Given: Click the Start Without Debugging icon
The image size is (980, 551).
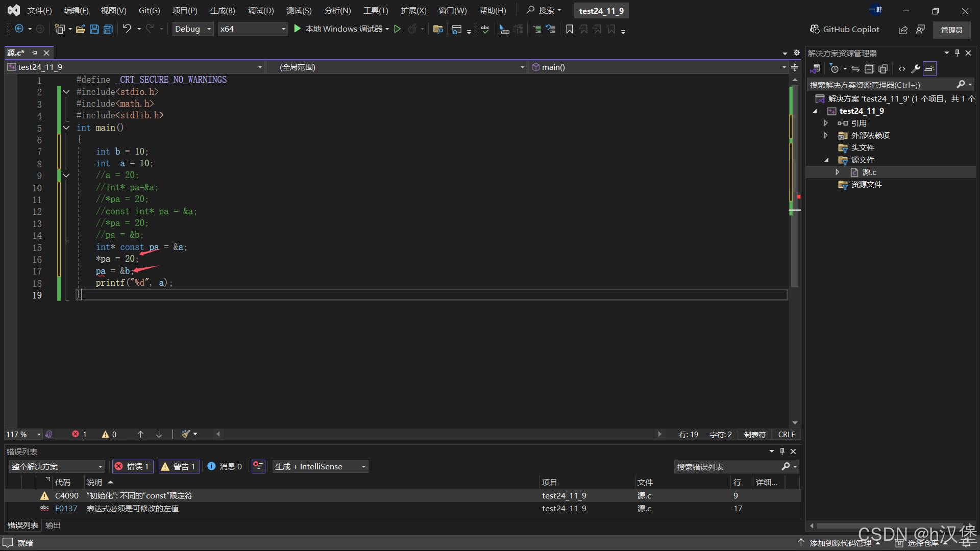Looking at the screenshot, I should pyautogui.click(x=398, y=29).
